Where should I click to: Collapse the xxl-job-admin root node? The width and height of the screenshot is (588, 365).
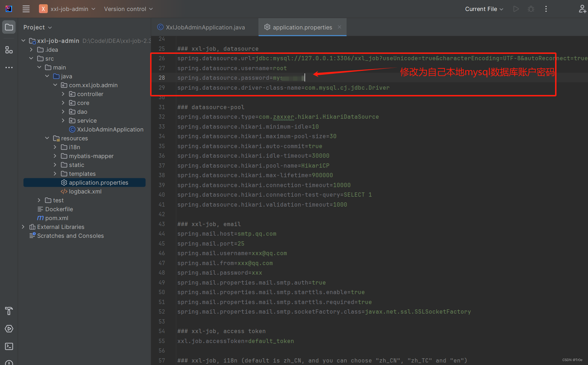[23, 41]
